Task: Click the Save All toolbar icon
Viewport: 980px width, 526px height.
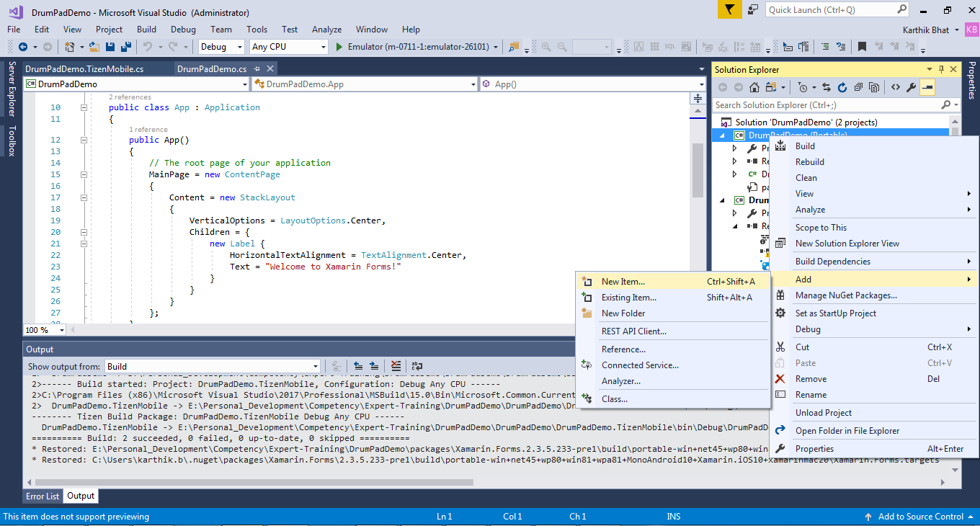Action: [x=126, y=47]
